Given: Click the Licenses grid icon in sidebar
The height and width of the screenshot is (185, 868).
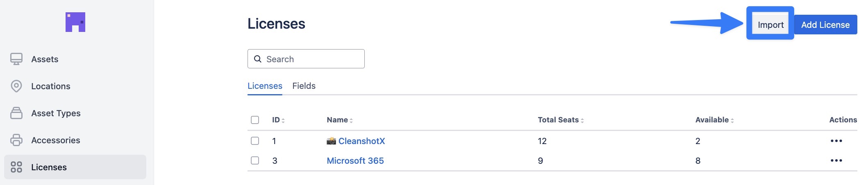Looking at the screenshot, I should pos(16,167).
